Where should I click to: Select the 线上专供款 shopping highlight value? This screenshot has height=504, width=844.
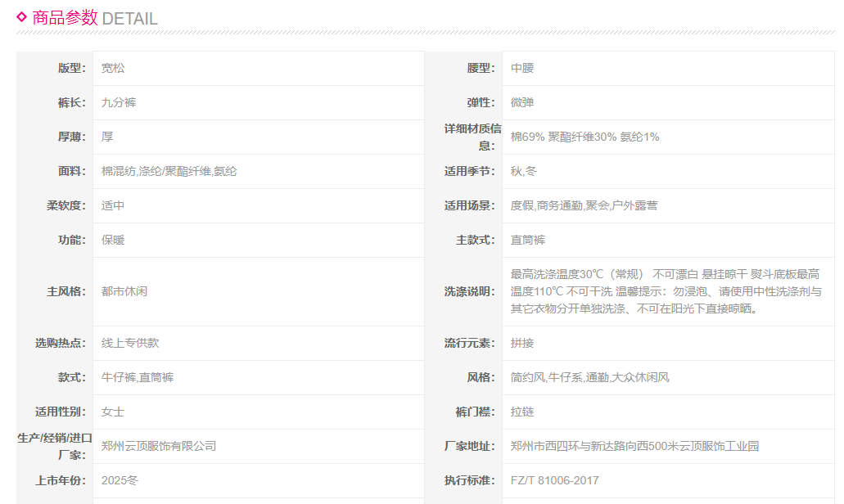(x=130, y=344)
